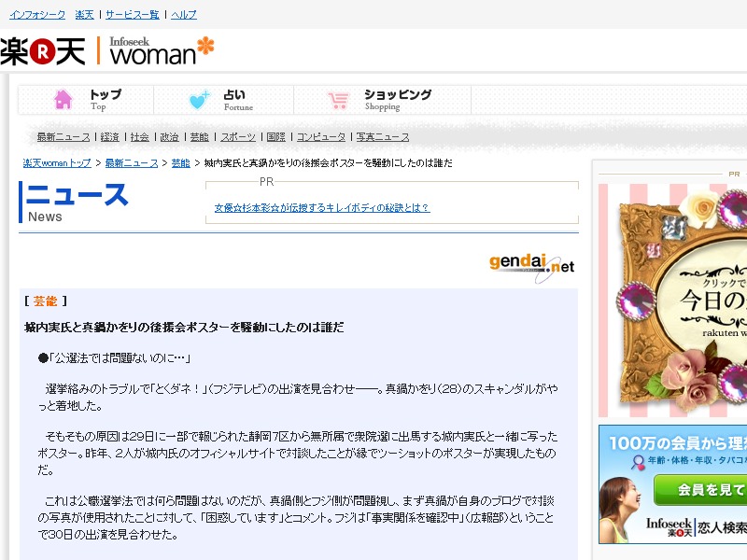Go to コンピュータ news category
The height and width of the screenshot is (560, 747).
321,137
